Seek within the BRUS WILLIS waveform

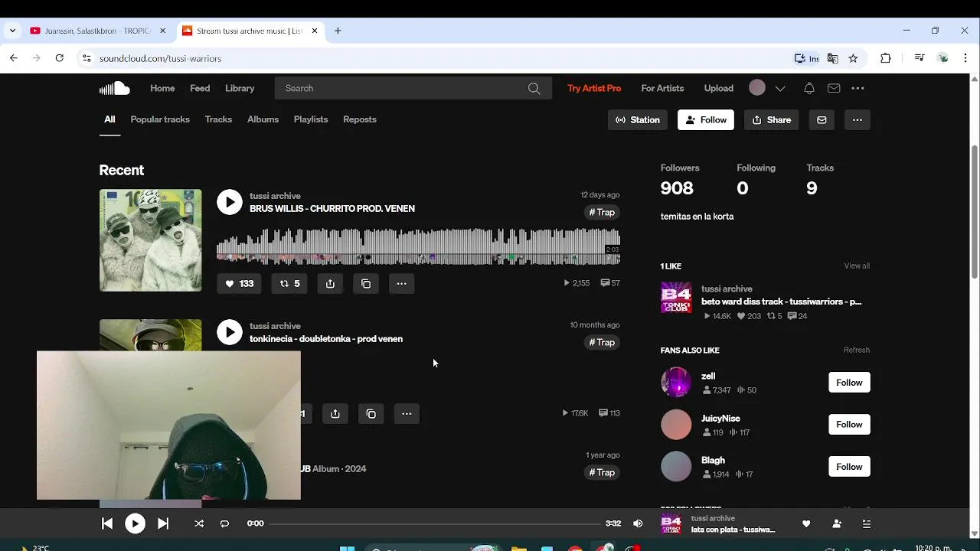coord(418,246)
